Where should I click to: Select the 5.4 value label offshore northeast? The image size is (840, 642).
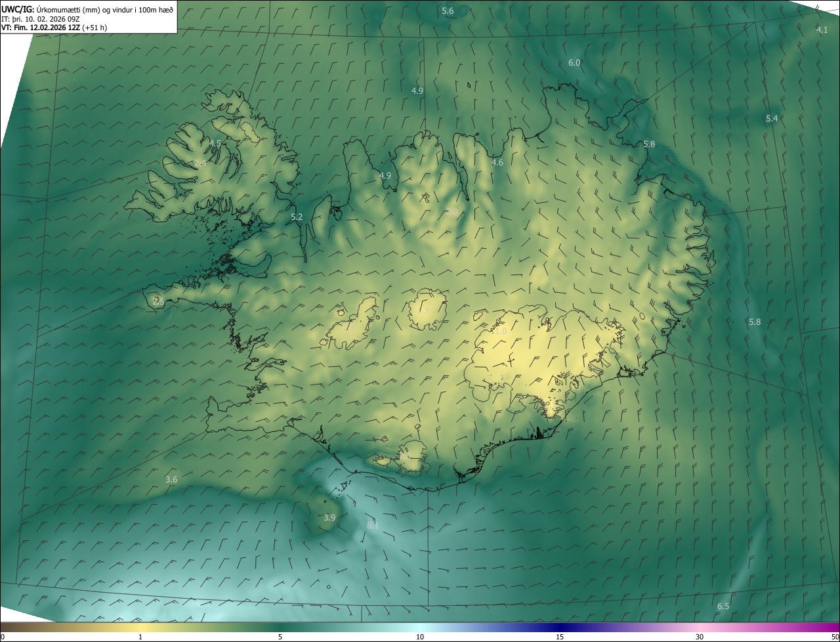click(x=772, y=119)
